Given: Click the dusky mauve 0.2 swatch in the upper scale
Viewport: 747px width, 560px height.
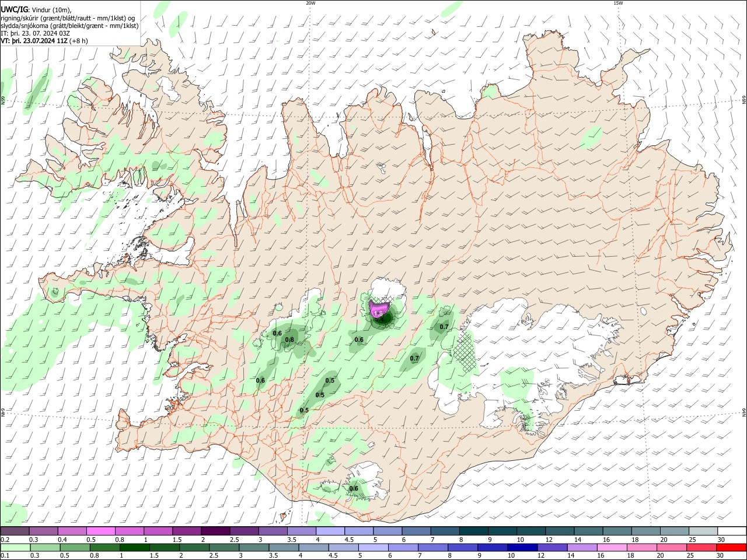Looking at the screenshot, I should 15,531.
